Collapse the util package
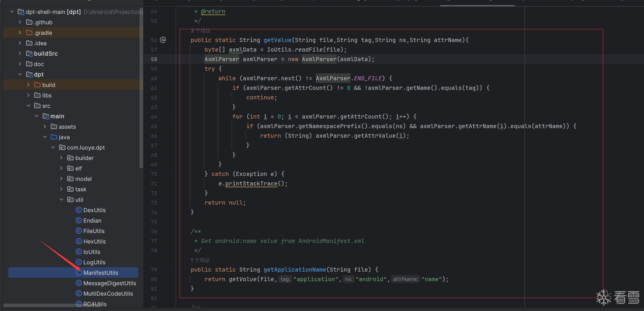 click(61, 199)
